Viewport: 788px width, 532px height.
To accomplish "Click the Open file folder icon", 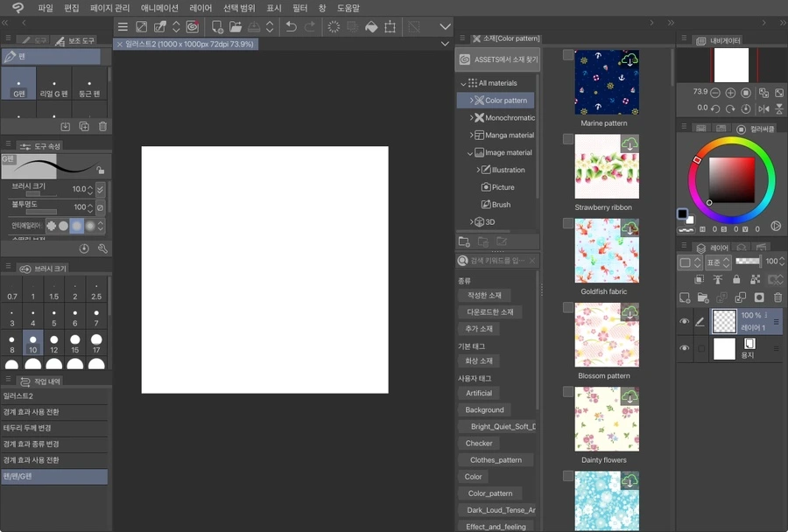I will coord(236,26).
